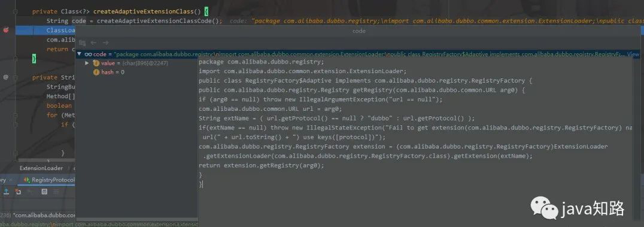Screen dimensions: 644x227
Task: Click the glasses watch icon beside code
Action: point(88,55)
